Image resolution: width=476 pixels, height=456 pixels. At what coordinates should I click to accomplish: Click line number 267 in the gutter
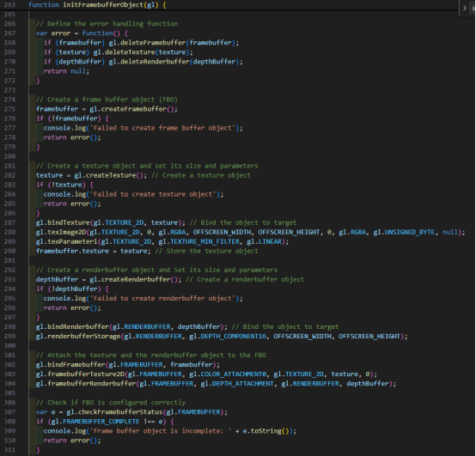coord(9,33)
